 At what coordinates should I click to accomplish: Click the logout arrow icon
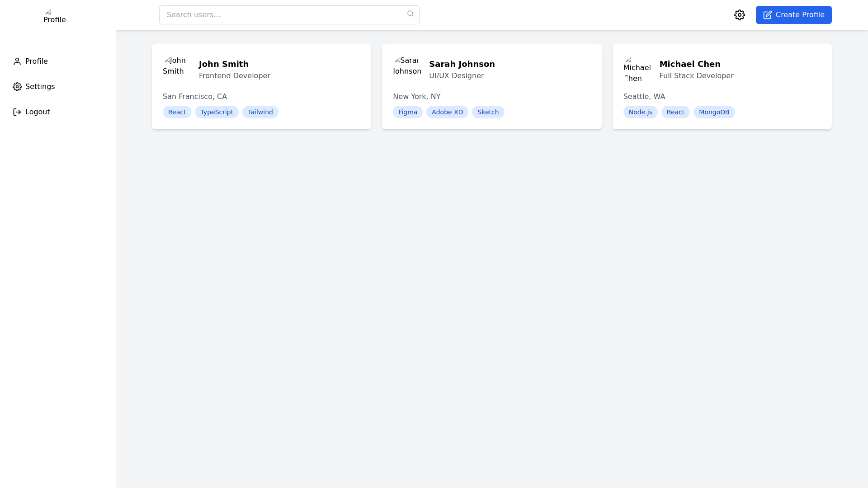[17, 112]
